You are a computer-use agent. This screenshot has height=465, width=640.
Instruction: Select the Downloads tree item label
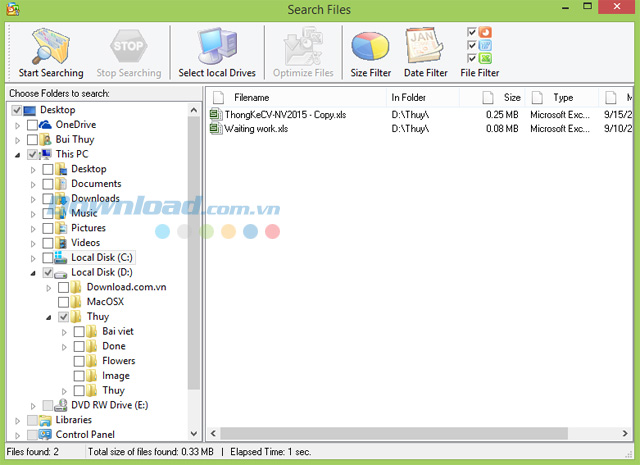pyautogui.click(x=95, y=198)
